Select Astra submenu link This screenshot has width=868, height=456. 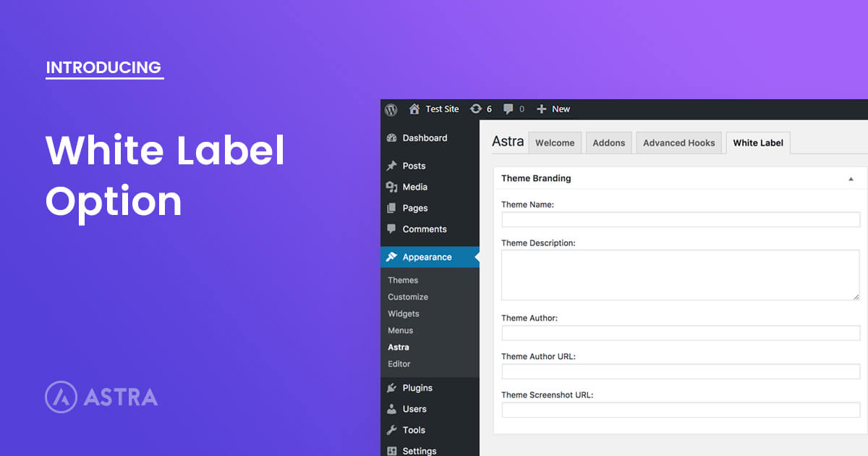[x=399, y=347]
